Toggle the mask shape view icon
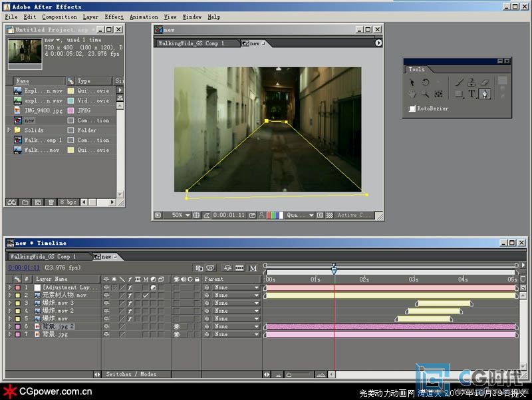Screen dimensions: 532x400 [x=206, y=215]
